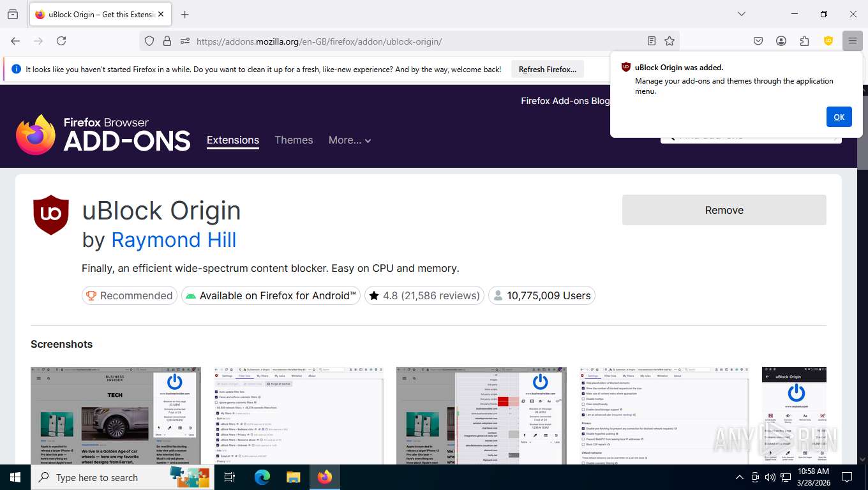Click the site security padlock icon
Viewport: 868px width, 490px height.
[x=167, y=41]
